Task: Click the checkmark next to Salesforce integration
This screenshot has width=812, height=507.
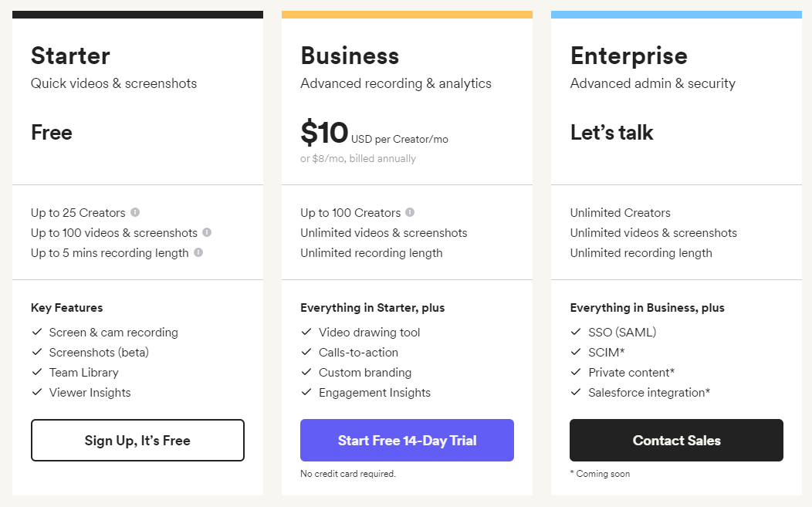Action: tap(576, 392)
